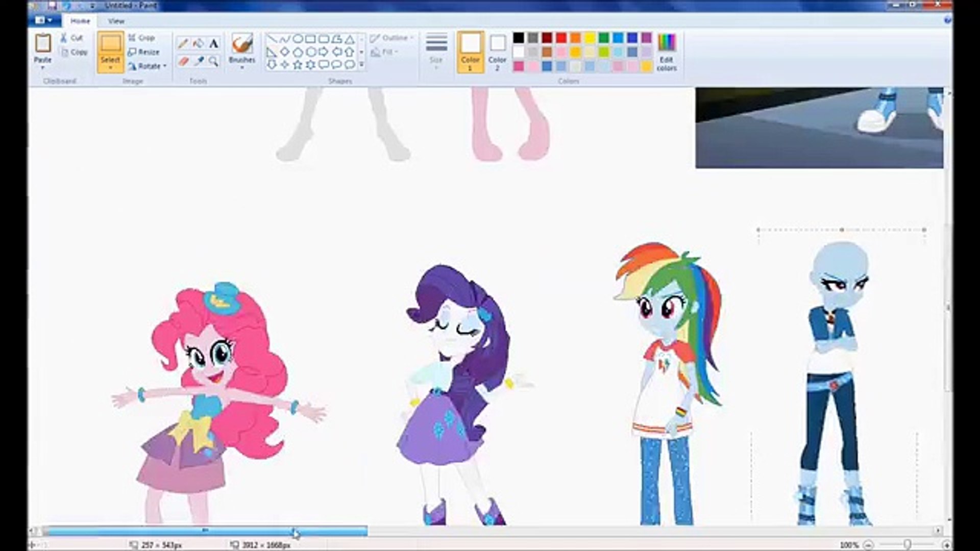The image size is (980, 551).
Task: Open the Rotate dropdown
Action: 164,66
